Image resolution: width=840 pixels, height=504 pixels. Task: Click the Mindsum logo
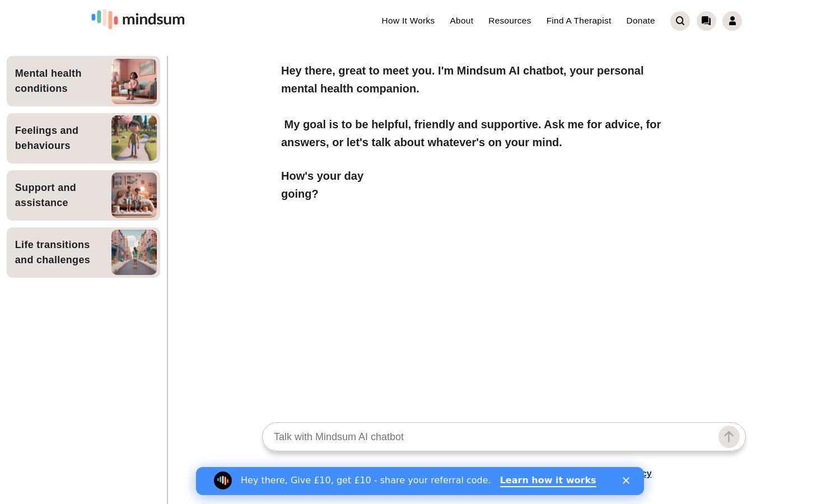(x=138, y=20)
